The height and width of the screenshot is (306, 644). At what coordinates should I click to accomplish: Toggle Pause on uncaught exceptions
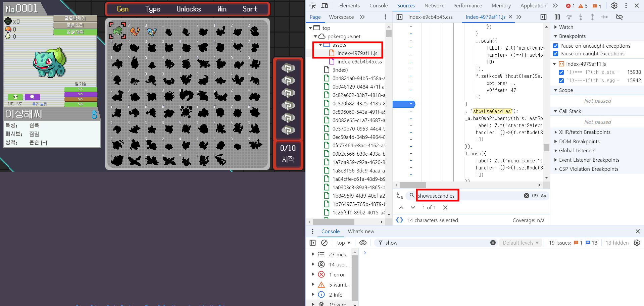coord(556,46)
